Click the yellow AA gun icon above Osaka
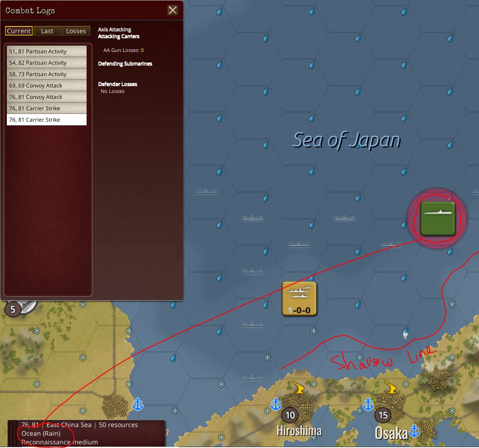Screen dimensions: 479x448 (x=391, y=386)
